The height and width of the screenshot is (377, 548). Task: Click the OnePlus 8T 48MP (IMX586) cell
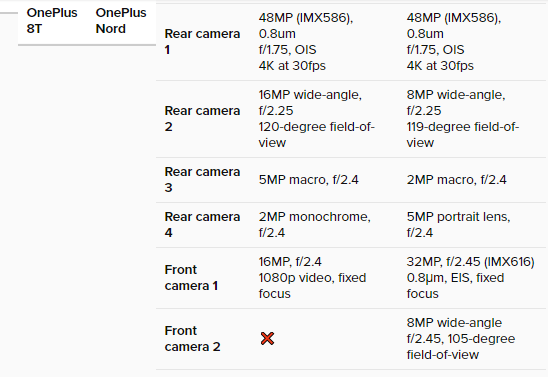click(306, 42)
